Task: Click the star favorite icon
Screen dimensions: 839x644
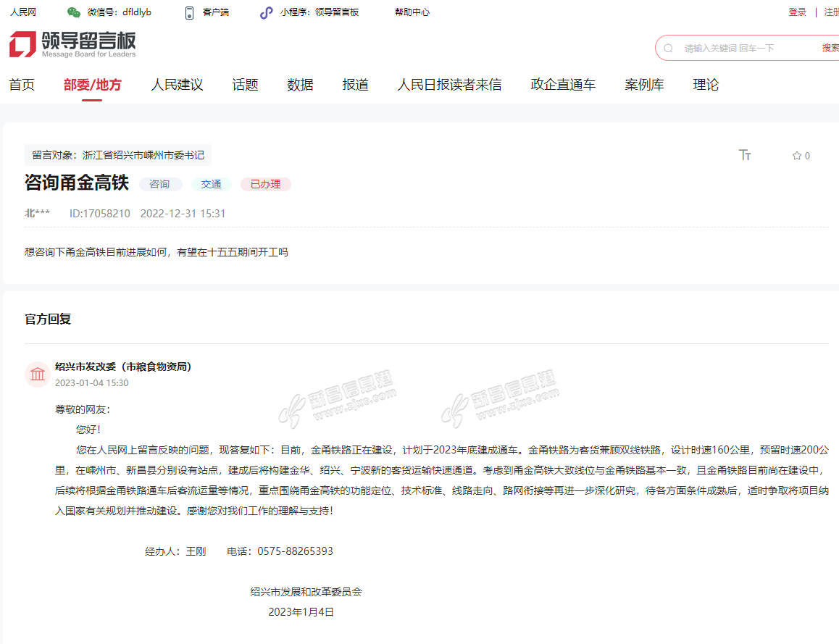Action: point(796,156)
